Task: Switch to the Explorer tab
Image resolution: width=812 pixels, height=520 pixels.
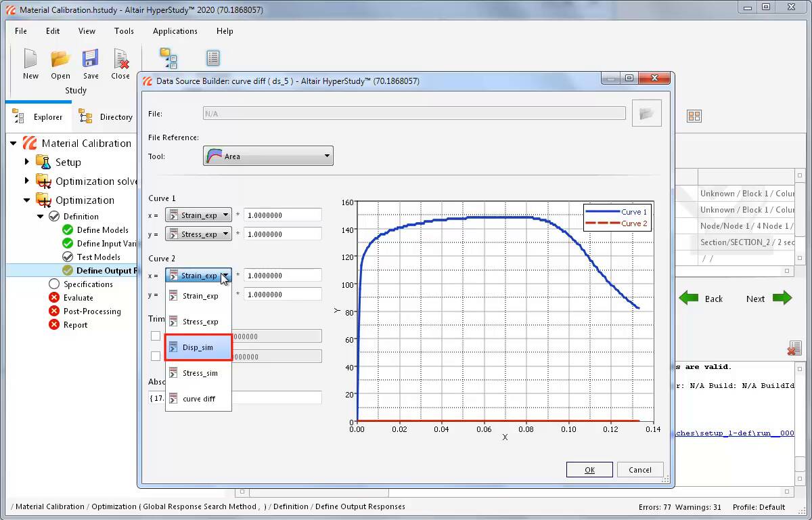Action: point(39,116)
